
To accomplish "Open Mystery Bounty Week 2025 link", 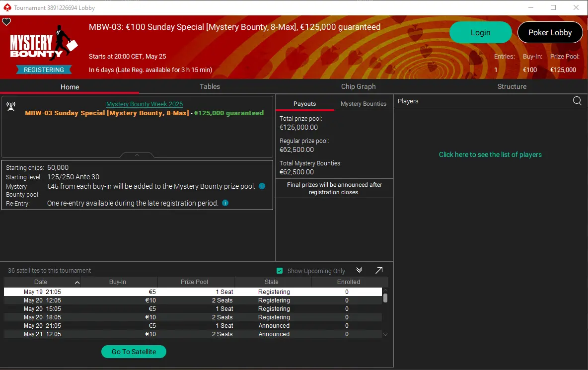I will click(x=145, y=104).
